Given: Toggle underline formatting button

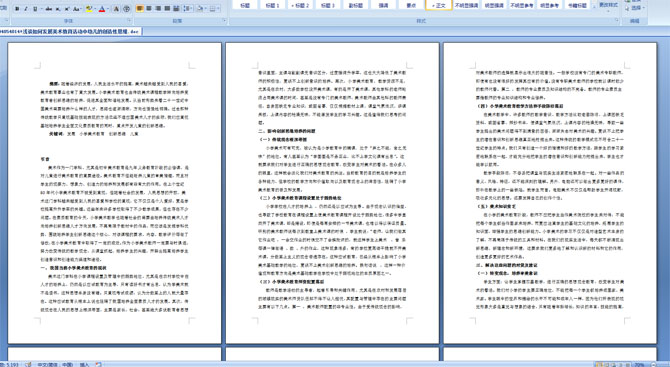Looking at the screenshot, I should point(35,9).
